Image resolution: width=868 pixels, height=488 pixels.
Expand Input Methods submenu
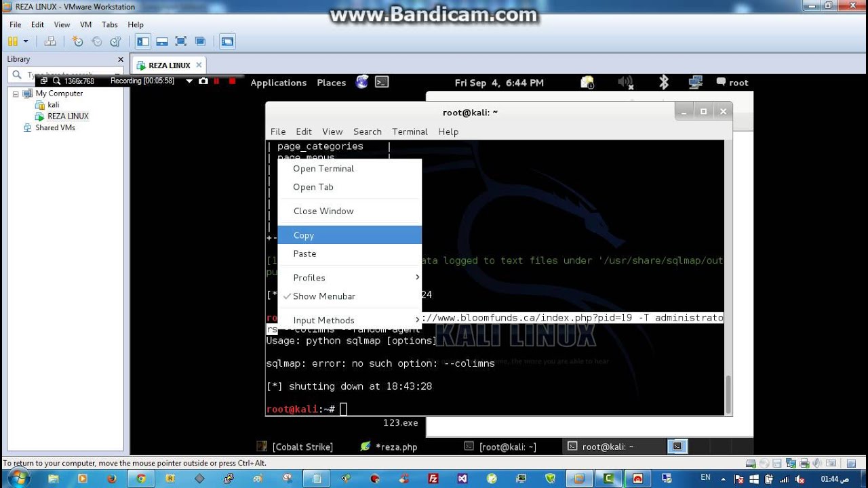[350, 321]
